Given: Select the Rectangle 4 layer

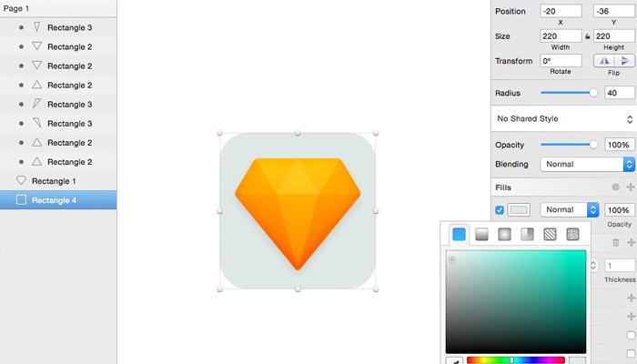Looking at the screenshot, I should pos(58,200).
